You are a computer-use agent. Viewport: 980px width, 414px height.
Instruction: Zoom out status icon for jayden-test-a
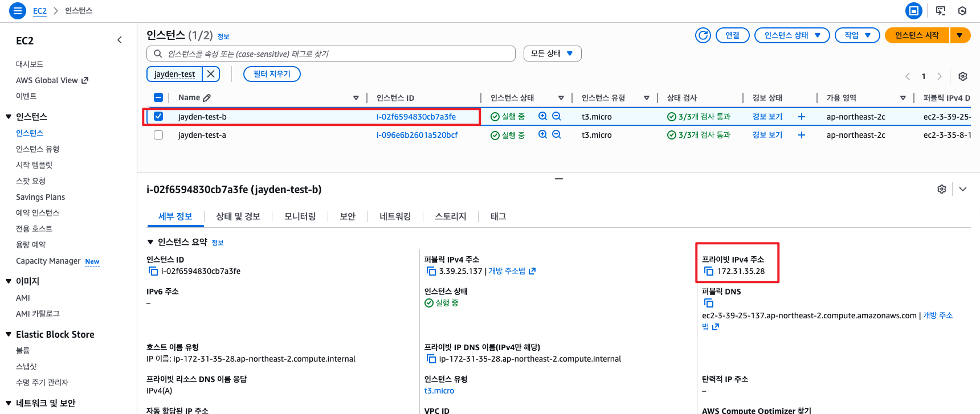[557, 134]
